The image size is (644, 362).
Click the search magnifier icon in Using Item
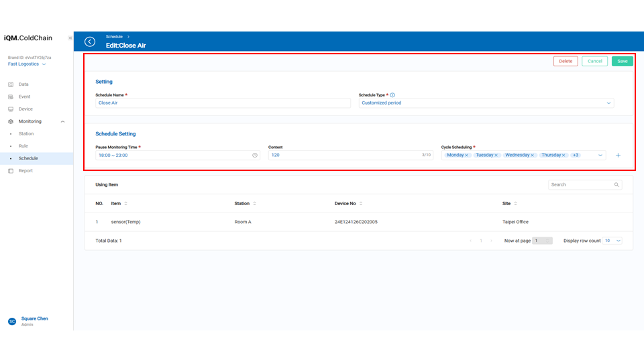[616, 184]
